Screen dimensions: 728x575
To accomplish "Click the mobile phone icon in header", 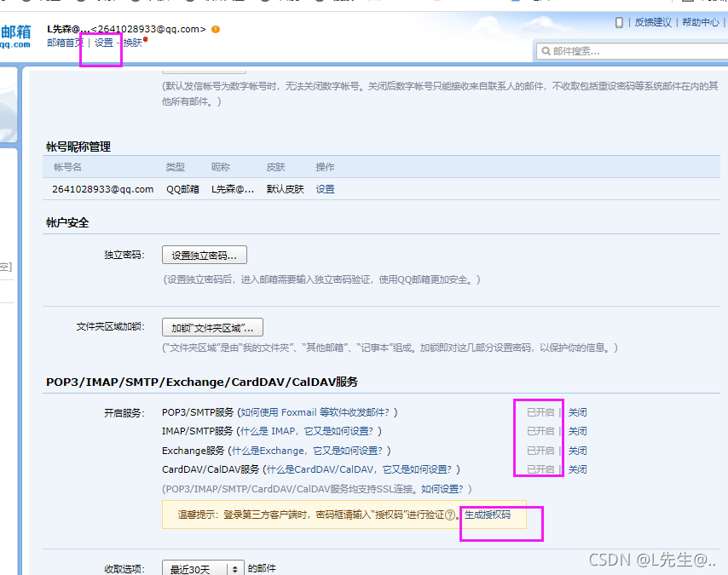I will (619, 22).
